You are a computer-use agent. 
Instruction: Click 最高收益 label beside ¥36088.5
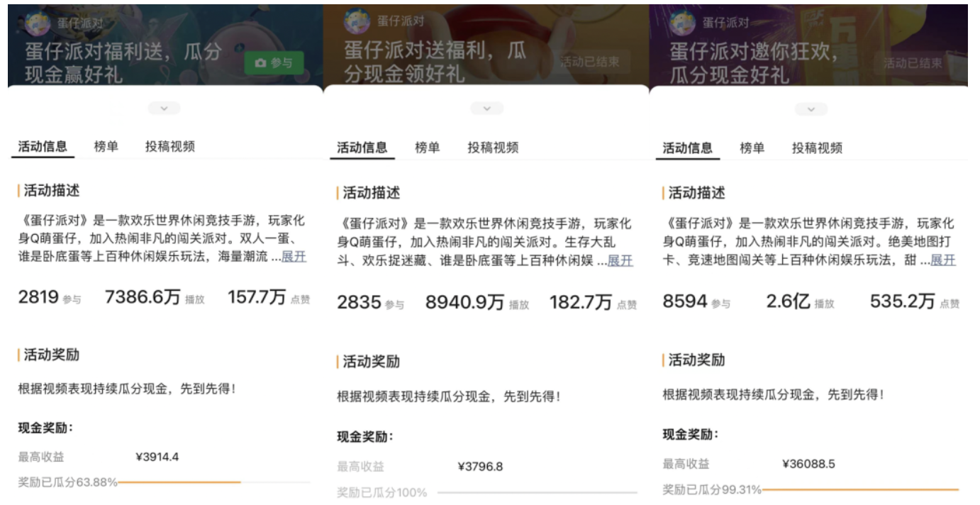pos(686,465)
